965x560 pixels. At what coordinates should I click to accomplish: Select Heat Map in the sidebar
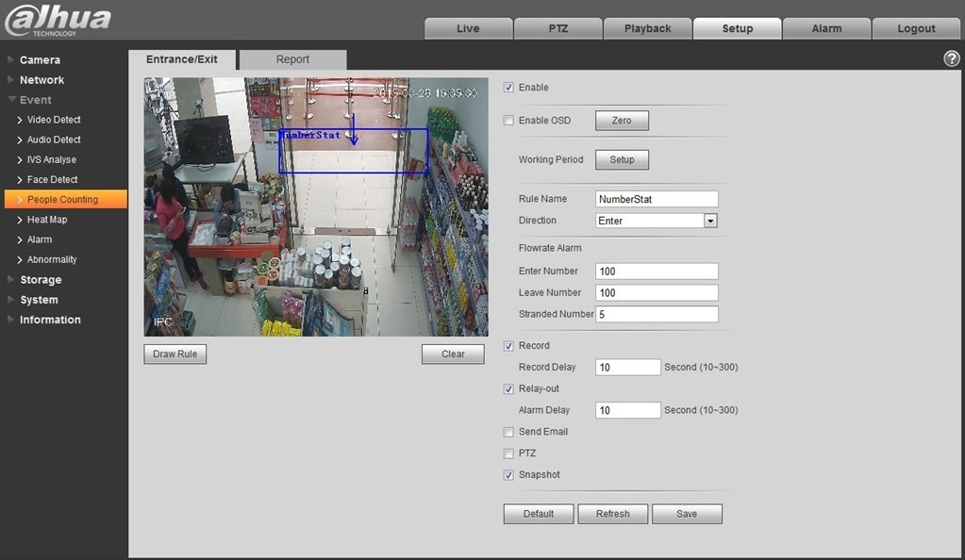[x=47, y=220]
